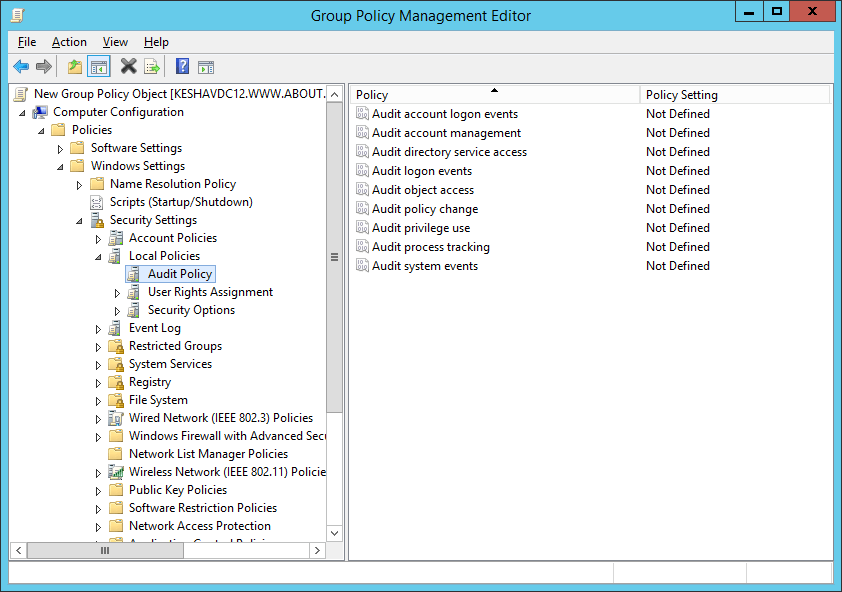Viewport: 842px width, 592px height.
Task: Click the tree pane scroll down arrow
Action: (x=335, y=533)
